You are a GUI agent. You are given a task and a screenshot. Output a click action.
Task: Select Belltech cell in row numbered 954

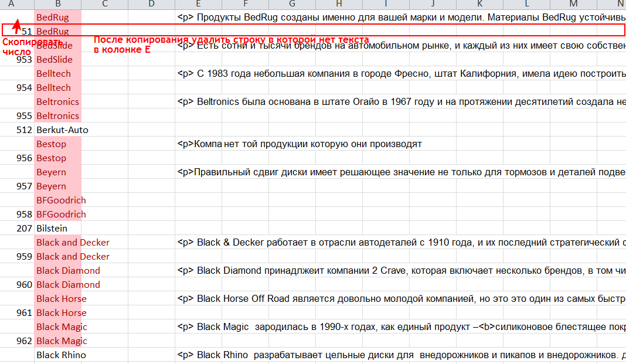click(x=58, y=87)
